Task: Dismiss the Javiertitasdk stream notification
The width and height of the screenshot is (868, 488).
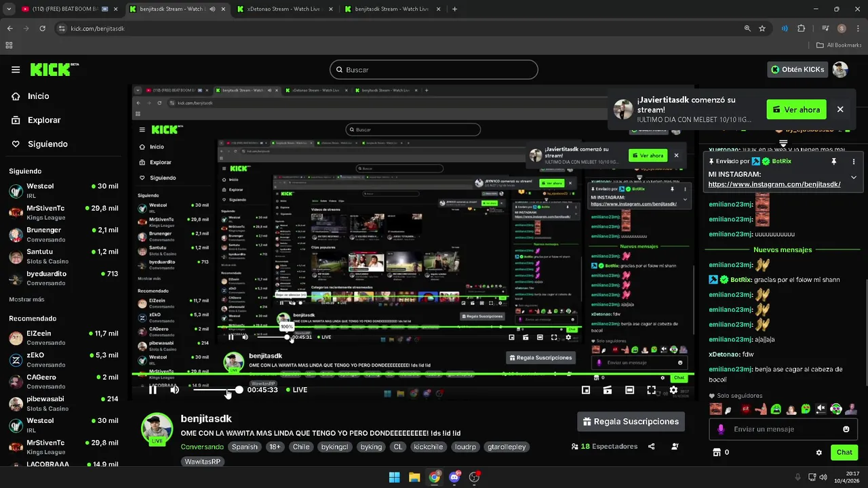Action: coord(840,109)
